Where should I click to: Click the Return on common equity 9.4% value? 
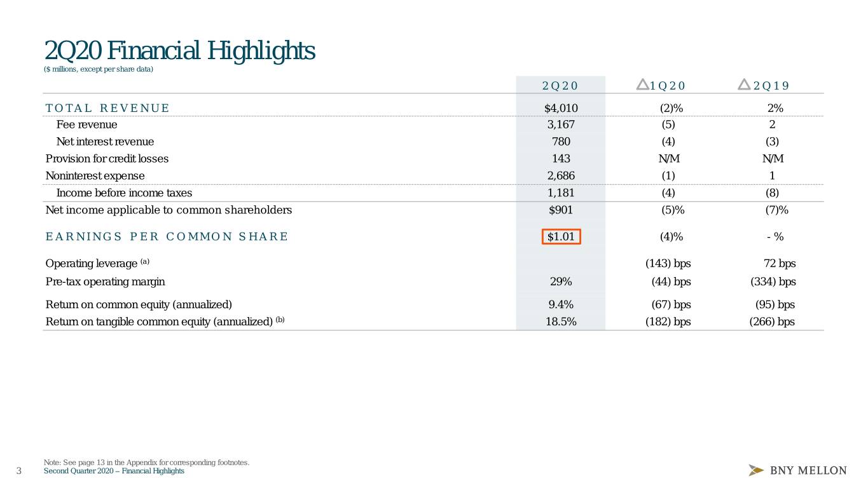click(x=561, y=304)
